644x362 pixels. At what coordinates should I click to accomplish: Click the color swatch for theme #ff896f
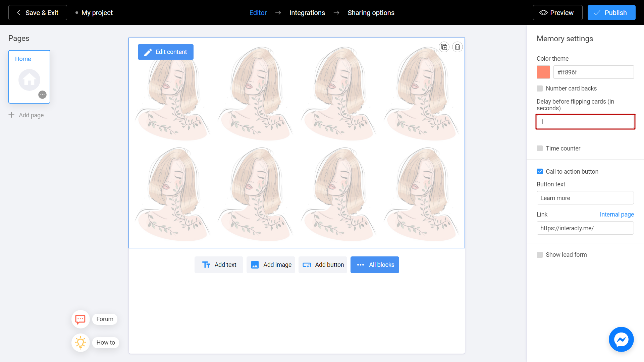[543, 72]
